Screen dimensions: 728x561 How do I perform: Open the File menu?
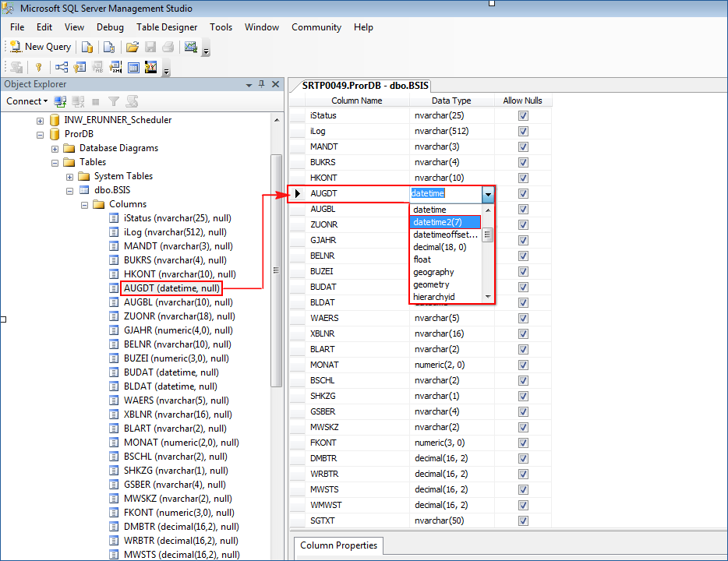(17, 27)
